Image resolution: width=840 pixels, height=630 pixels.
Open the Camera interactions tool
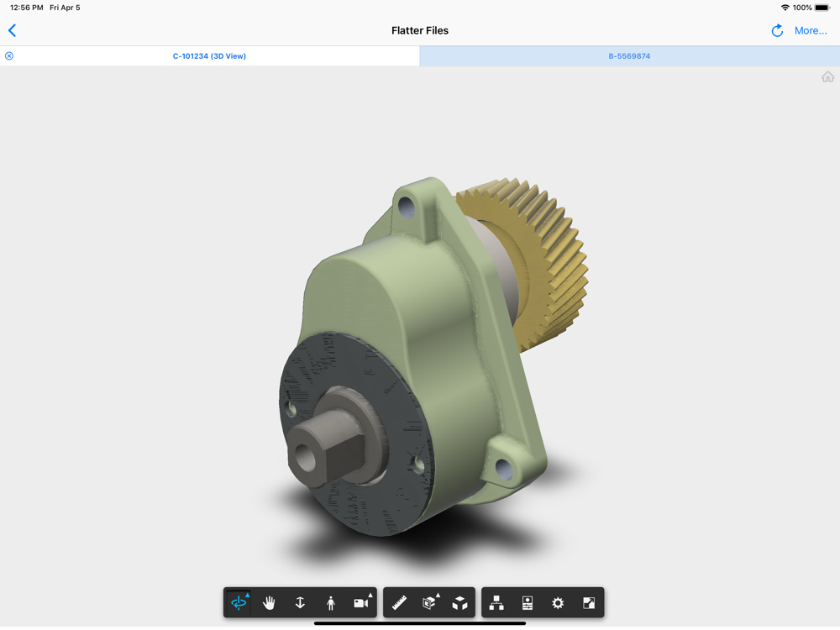point(361,603)
